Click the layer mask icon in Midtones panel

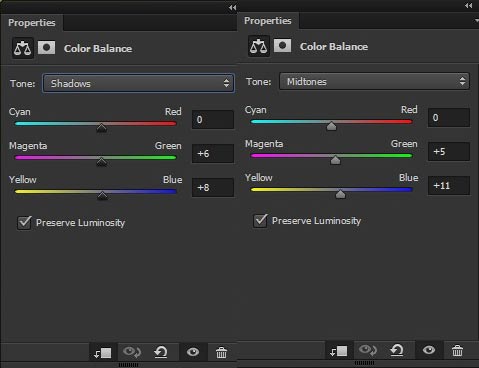(282, 46)
